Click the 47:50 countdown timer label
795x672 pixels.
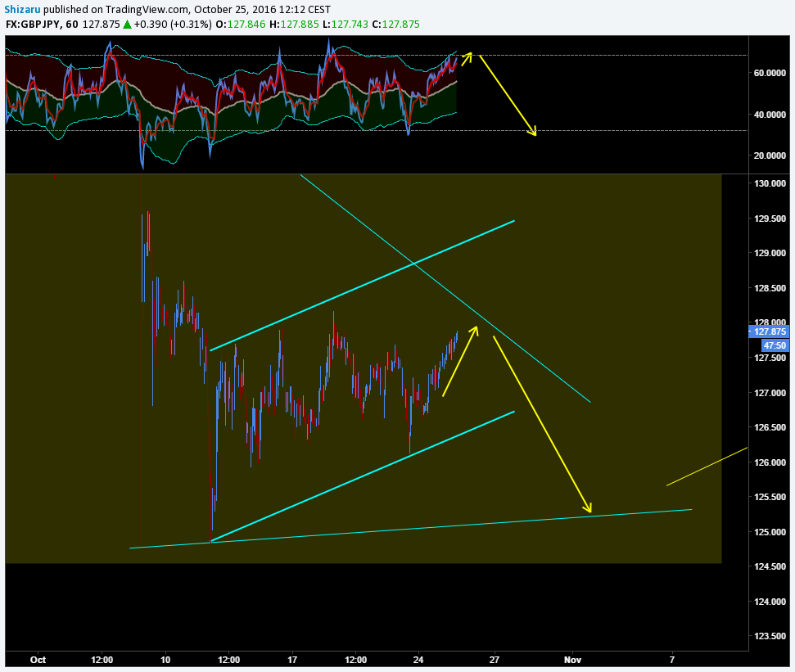775,345
